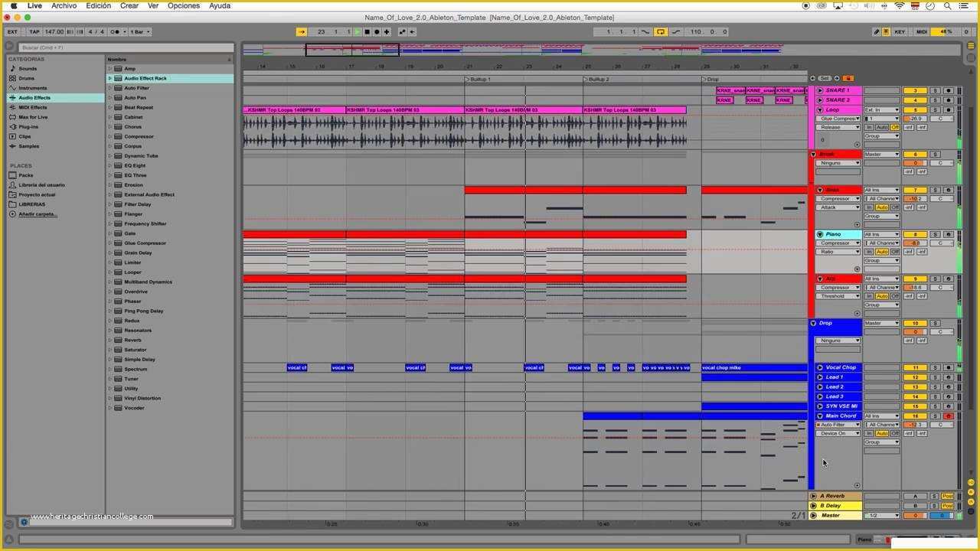Image resolution: width=980 pixels, height=551 pixels.
Task: Click the Next Locator arrow button
Action: point(836,78)
